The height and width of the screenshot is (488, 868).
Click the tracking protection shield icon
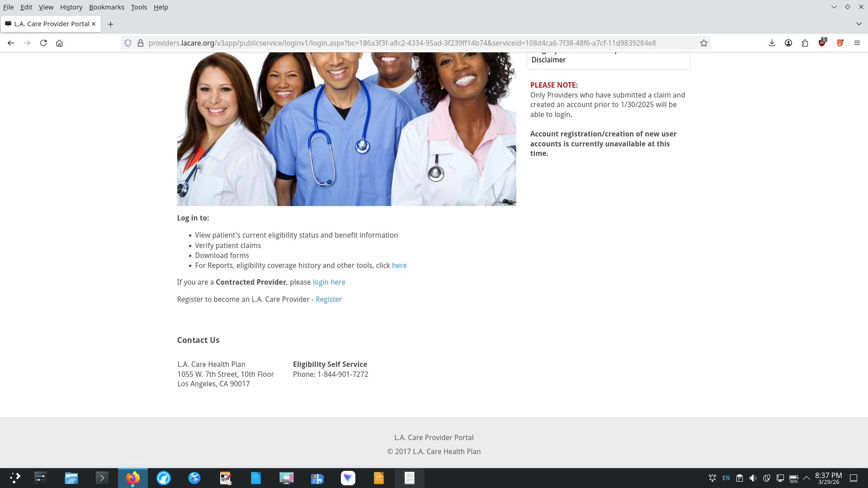pyautogui.click(x=128, y=43)
